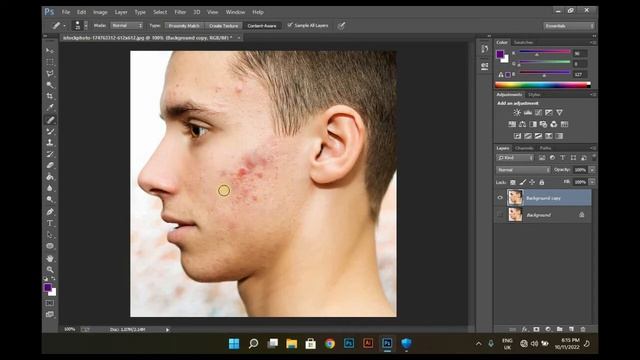Click the foreground color swatch in toolbox

pyautogui.click(x=48, y=287)
